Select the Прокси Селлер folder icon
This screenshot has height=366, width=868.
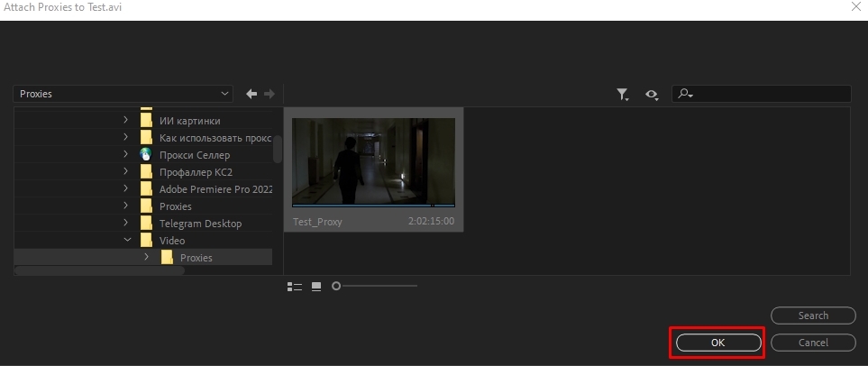(146, 155)
